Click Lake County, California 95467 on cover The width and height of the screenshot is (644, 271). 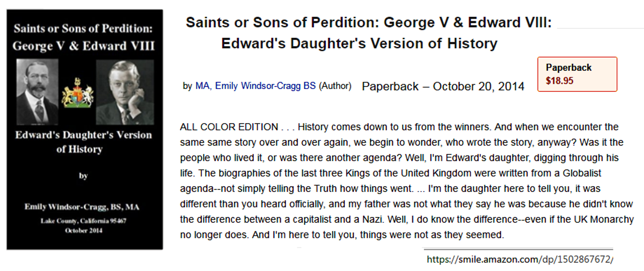tap(83, 221)
